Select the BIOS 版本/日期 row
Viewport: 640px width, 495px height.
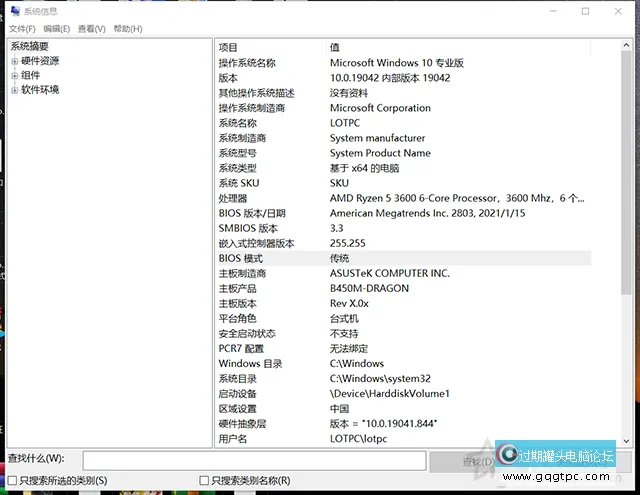tap(403, 213)
